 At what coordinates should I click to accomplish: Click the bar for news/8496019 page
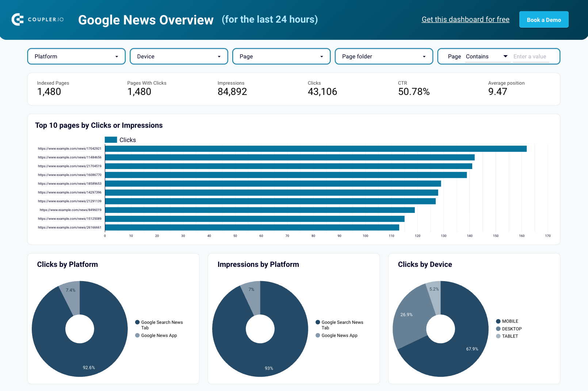pos(260,210)
